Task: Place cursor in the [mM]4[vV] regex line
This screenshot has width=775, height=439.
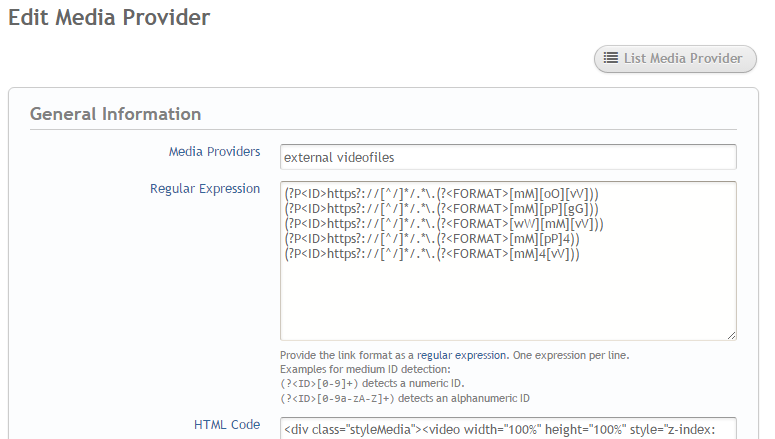Action: [432, 255]
